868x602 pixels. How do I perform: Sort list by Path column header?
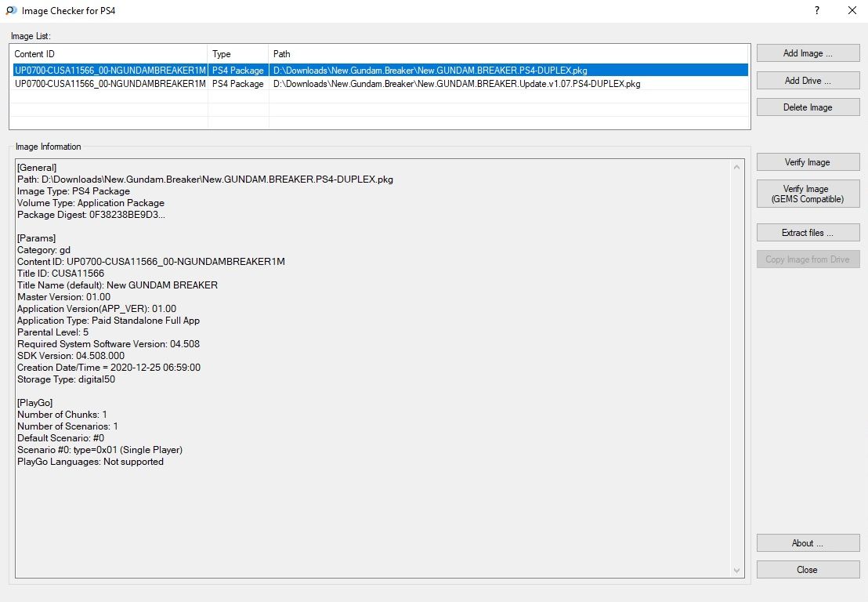[508, 54]
